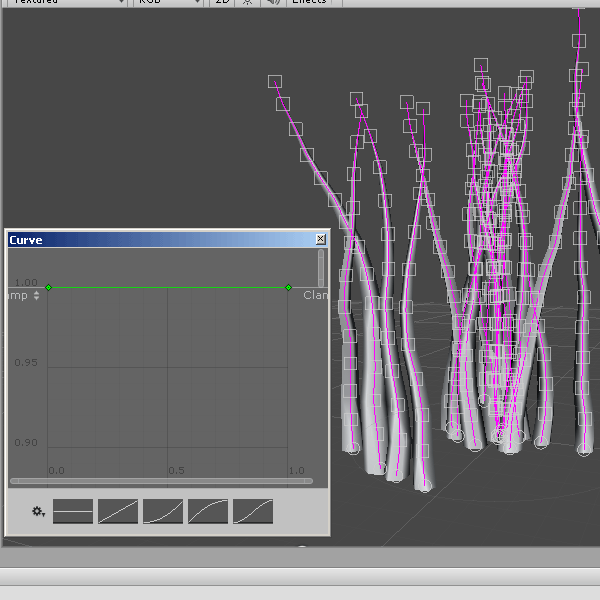Viewport: 600px width, 600px height.
Task: Apply the constant flat curve preset
Action: [x=73, y=511]
